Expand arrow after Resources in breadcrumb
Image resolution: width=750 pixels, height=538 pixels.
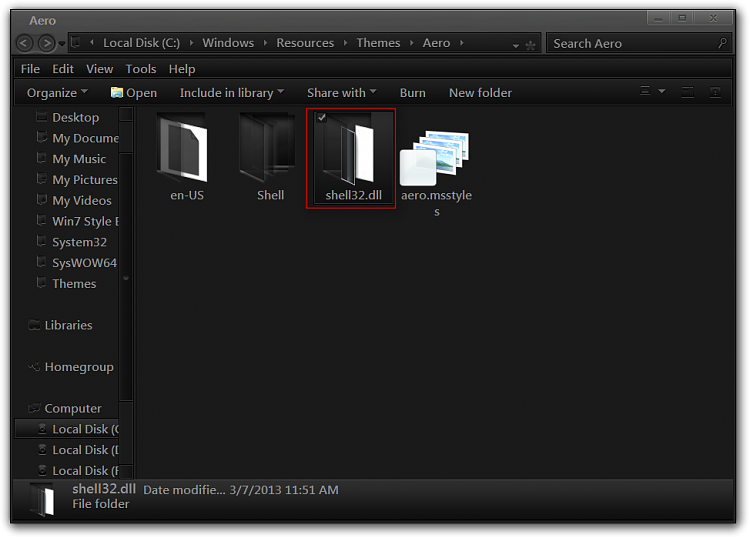coord(345,43)
